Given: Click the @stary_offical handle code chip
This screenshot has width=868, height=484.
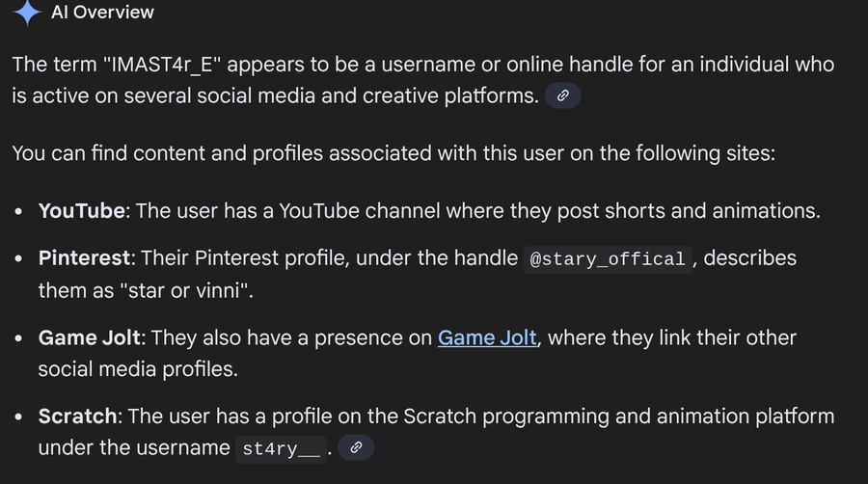Looking at the screenshot, I should click(608, 258).
